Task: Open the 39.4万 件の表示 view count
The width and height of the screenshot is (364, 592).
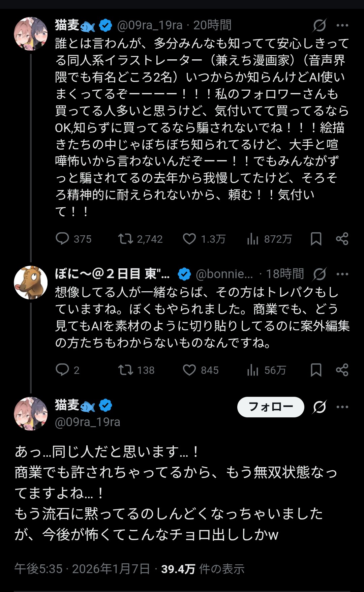Action: tap(203, 569)
